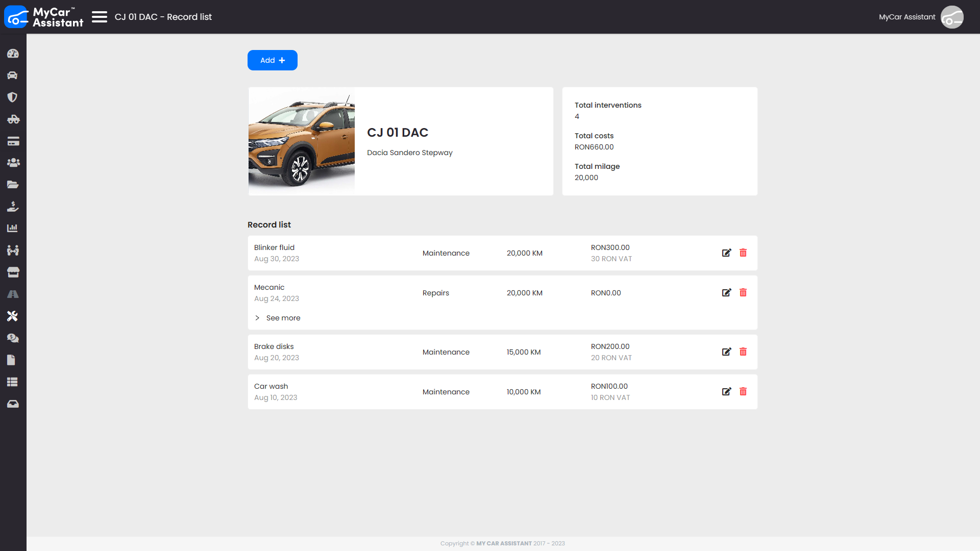Viewport: 980px width, 551px height.
Task: Click the Total milage label
Action: (597, 166)
